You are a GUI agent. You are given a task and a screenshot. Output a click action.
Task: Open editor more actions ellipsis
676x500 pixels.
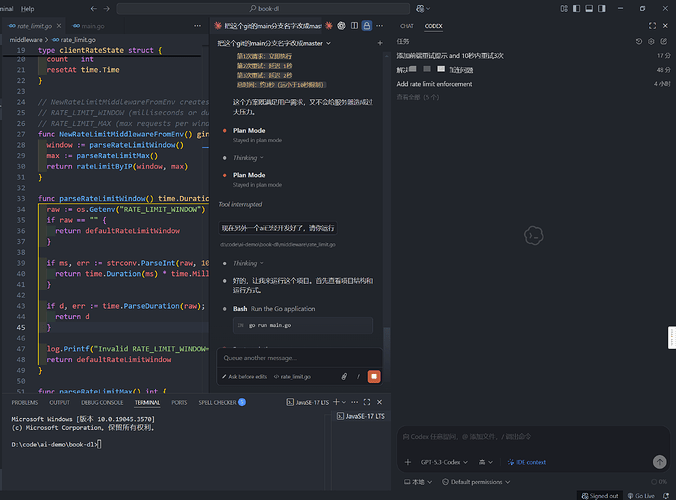pyautogui.click(x=197, y=26)
